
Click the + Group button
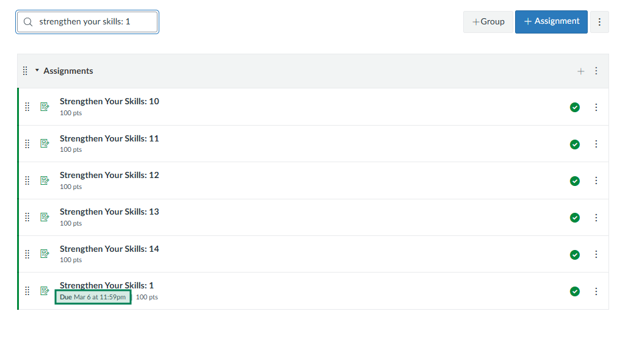(x=488, y=22)
